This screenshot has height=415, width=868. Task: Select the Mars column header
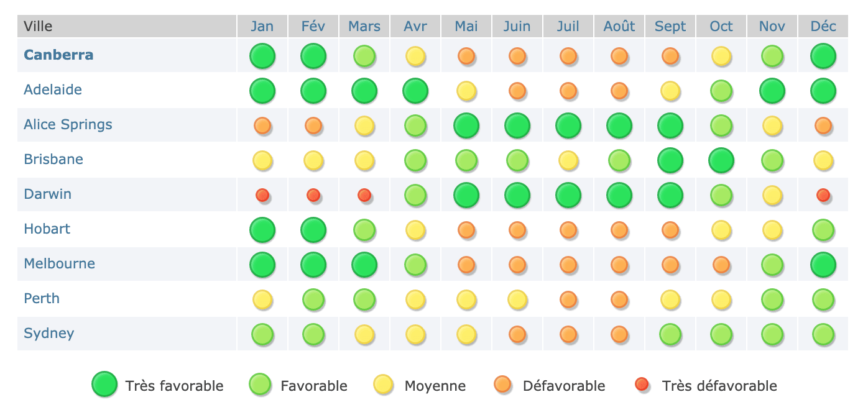[x=364, y=26]
